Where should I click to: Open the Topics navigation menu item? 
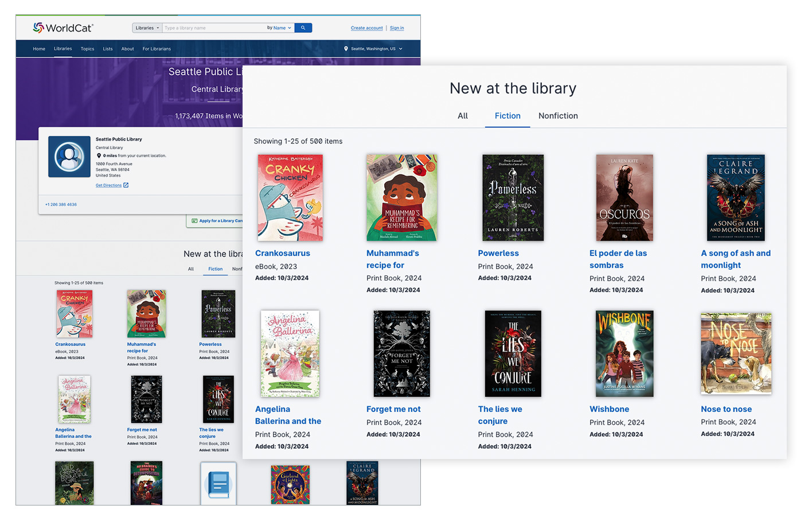87,49
